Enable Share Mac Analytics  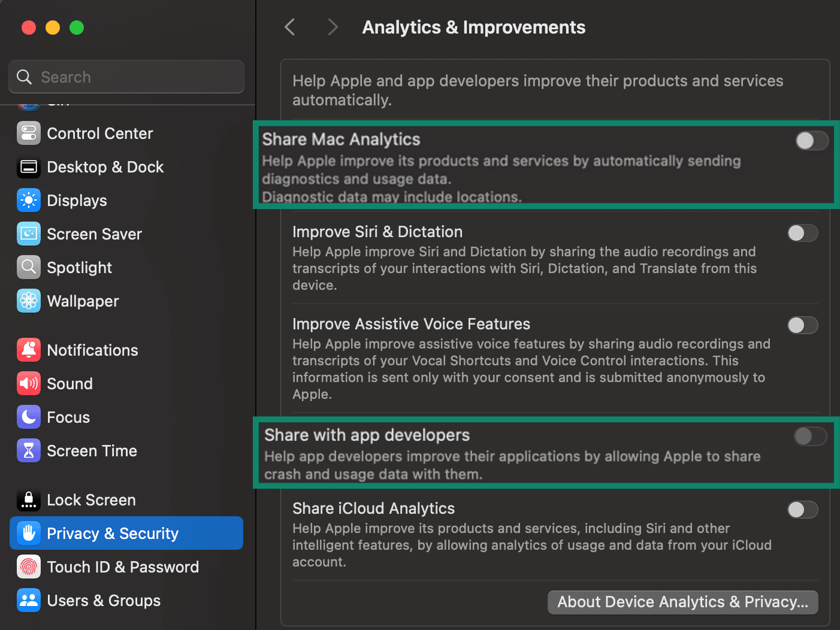tap(812, 141)
